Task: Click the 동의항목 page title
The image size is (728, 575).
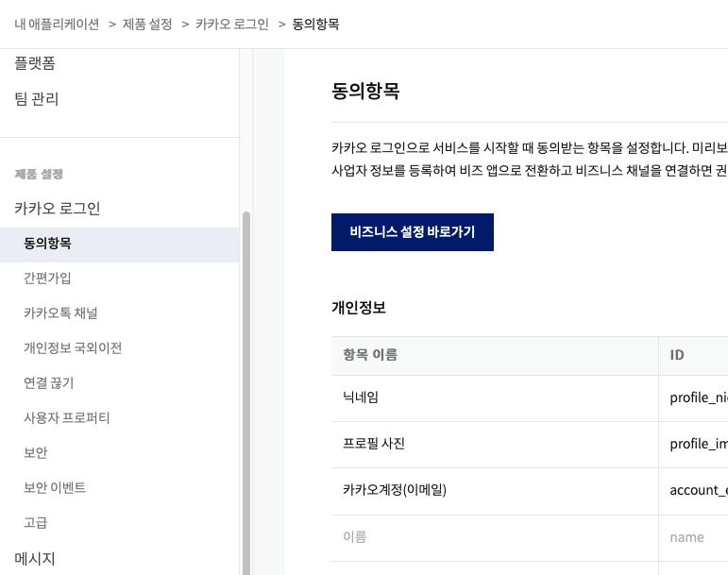Action: point(365,91)
